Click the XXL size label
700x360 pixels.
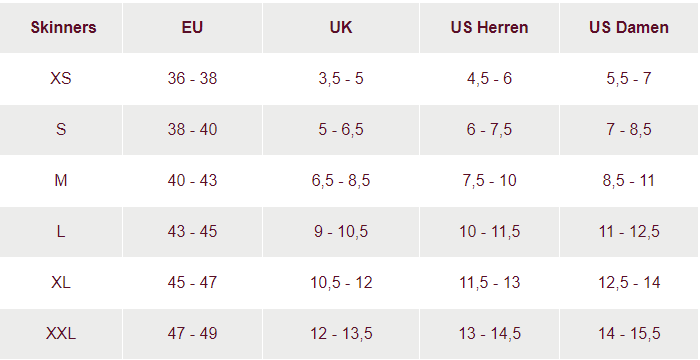point(61,333)
